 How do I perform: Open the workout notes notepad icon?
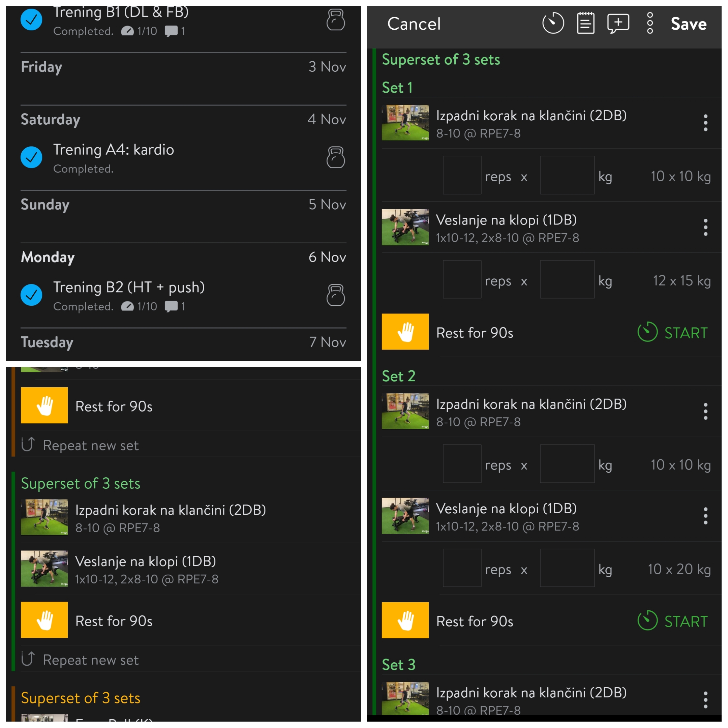[585, 23]
